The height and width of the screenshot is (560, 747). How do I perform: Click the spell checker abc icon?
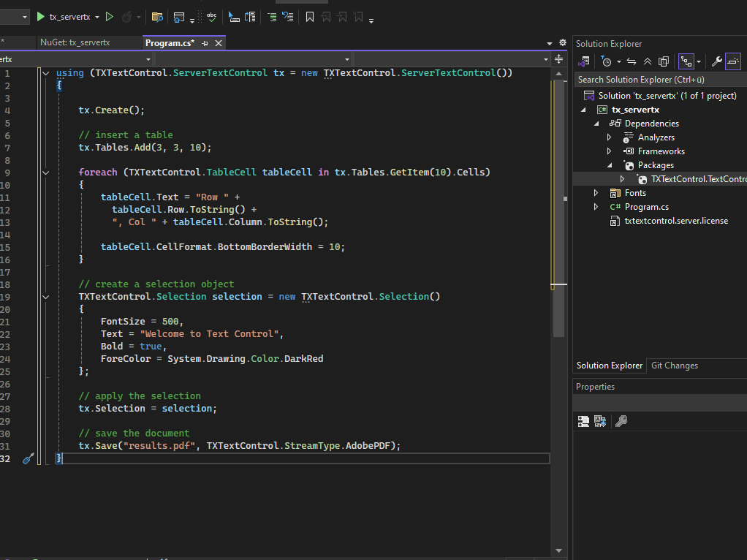[212, 17]
